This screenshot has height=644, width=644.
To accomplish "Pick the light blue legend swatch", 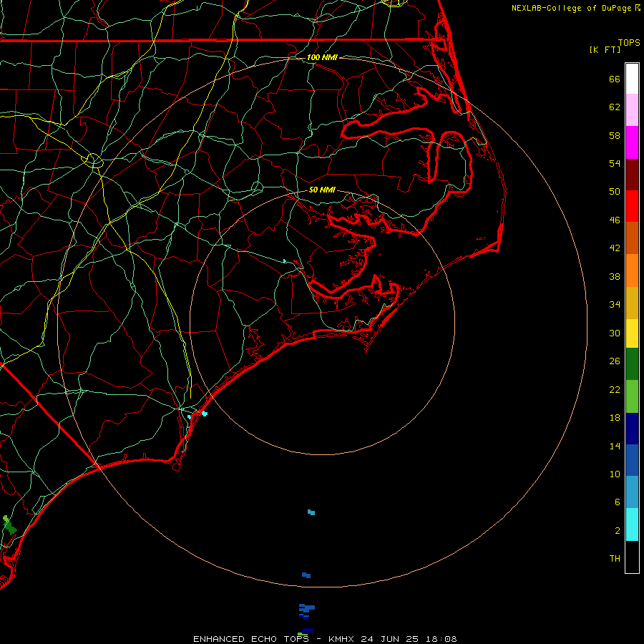I will [632, 492].
